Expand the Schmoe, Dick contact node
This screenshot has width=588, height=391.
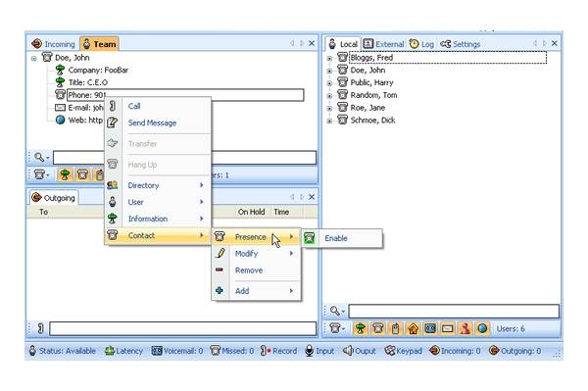329,121
